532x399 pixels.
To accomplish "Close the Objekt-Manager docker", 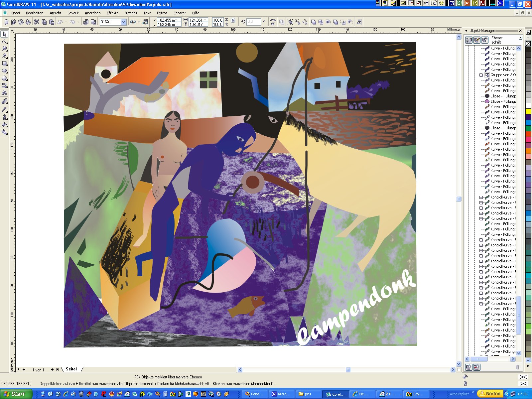I will click(520, 31).
